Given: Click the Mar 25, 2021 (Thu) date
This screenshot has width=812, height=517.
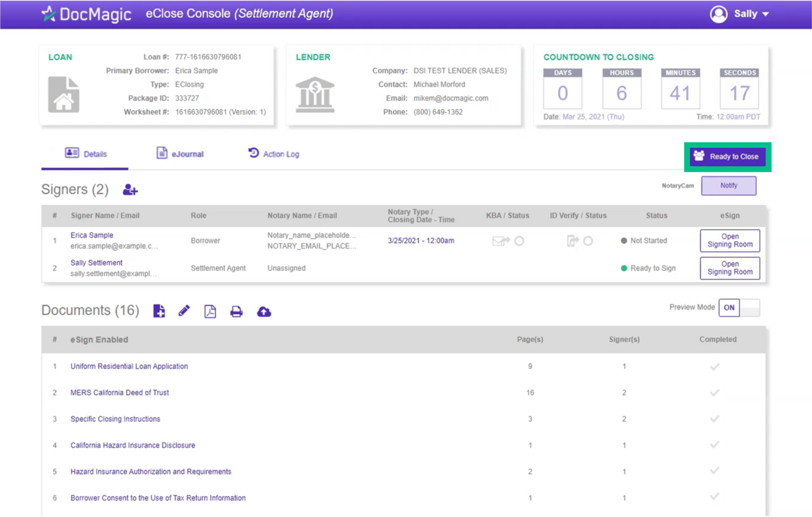Looking at the screenshot, I should pyautogui.click(x=593, y=117).
